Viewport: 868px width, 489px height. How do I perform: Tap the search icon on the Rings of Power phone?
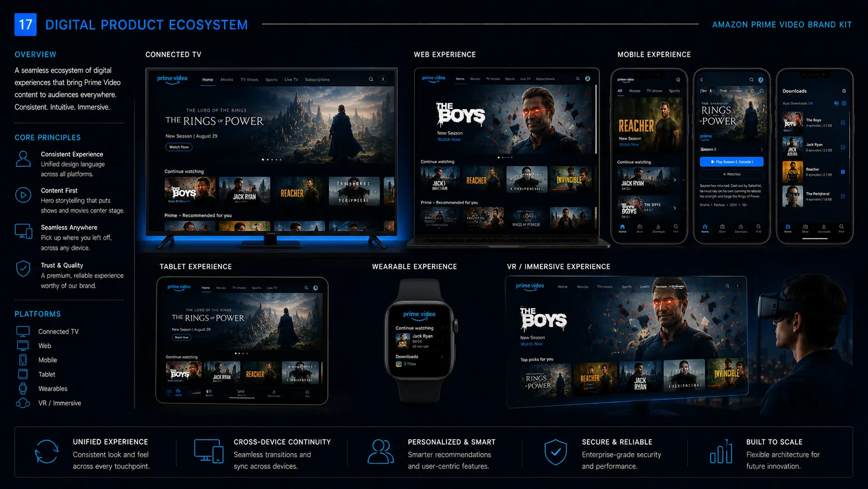tap(751, 80)
